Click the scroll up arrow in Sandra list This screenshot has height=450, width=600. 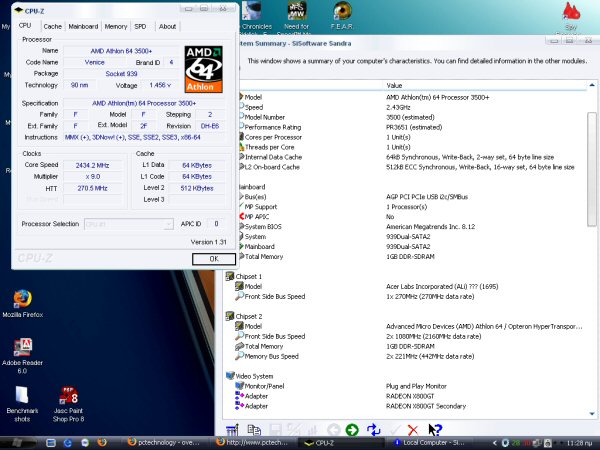[x=592, y=85]
